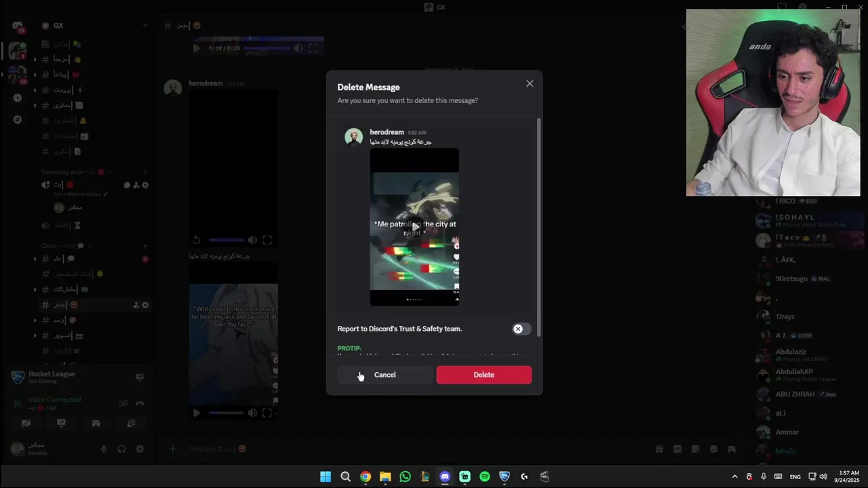
Task: Share Rocket League screen icon
Action: click(140, 377)
